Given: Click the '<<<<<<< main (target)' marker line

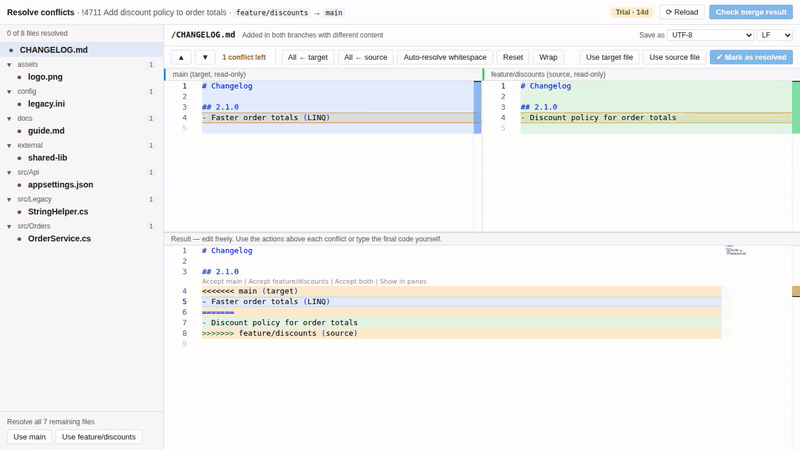Looking at the screenshot, I should (461, 291).
